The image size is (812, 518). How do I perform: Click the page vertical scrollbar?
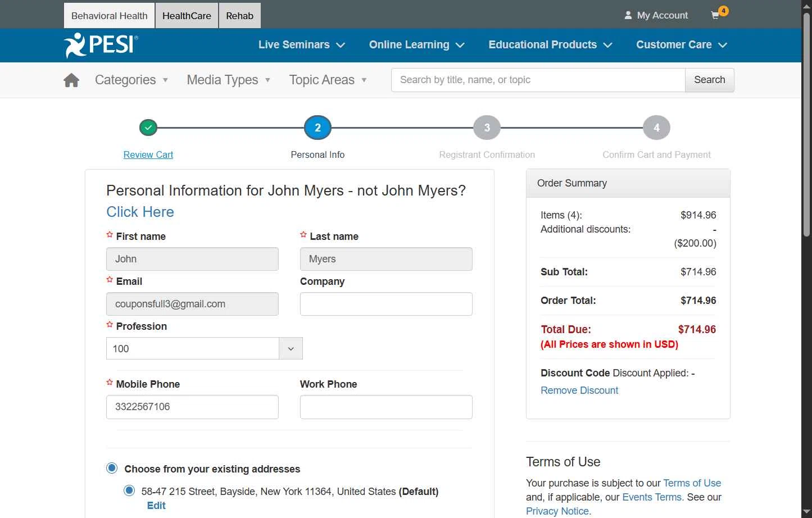806,124
